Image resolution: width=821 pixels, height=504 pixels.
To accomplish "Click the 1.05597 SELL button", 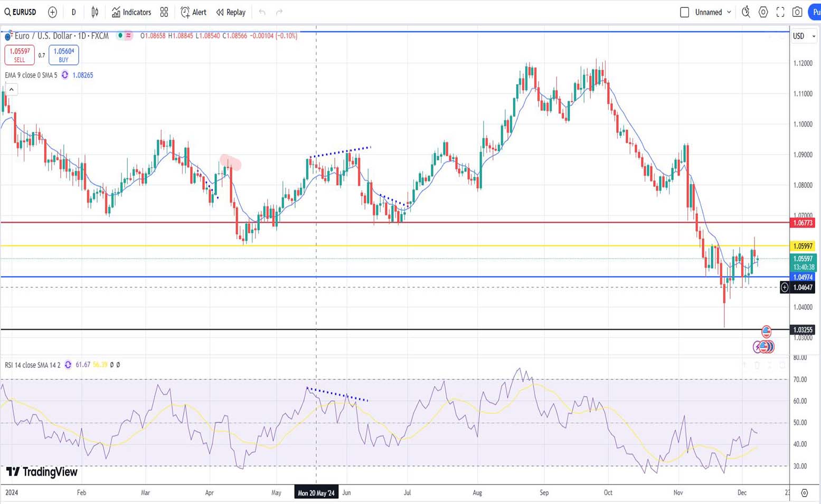I will point(20,55).
